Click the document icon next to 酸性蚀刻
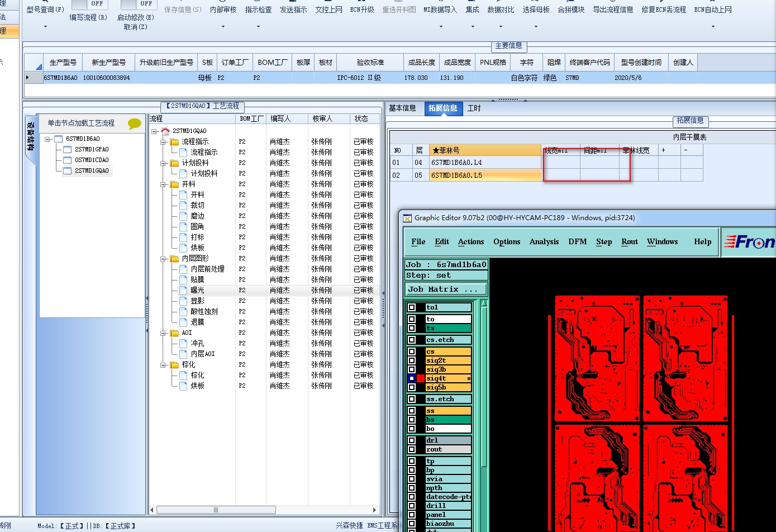Image resolution: width=776 pixels, height=532 pixels. 183,311
